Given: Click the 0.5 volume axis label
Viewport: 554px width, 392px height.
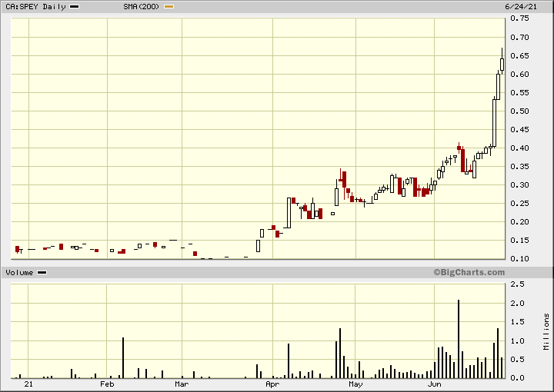Looking at the screenshot, I should click(518, 359).
